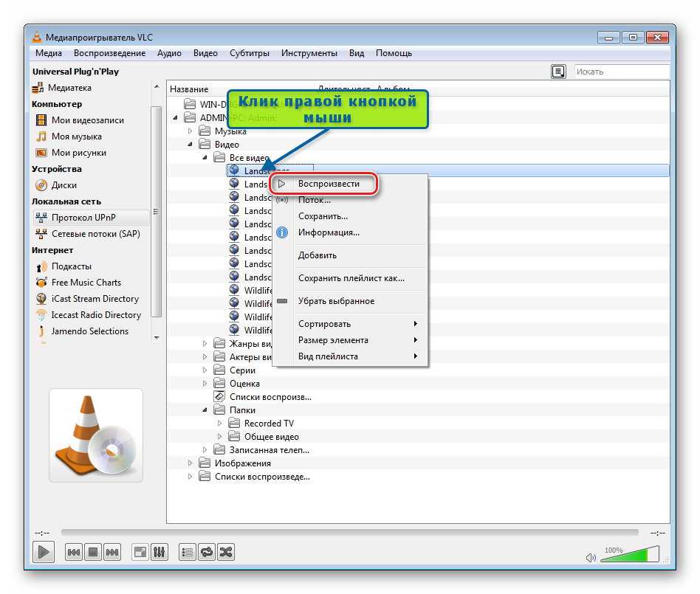Toggle fullscreen video mode

(x=140, y=552)
